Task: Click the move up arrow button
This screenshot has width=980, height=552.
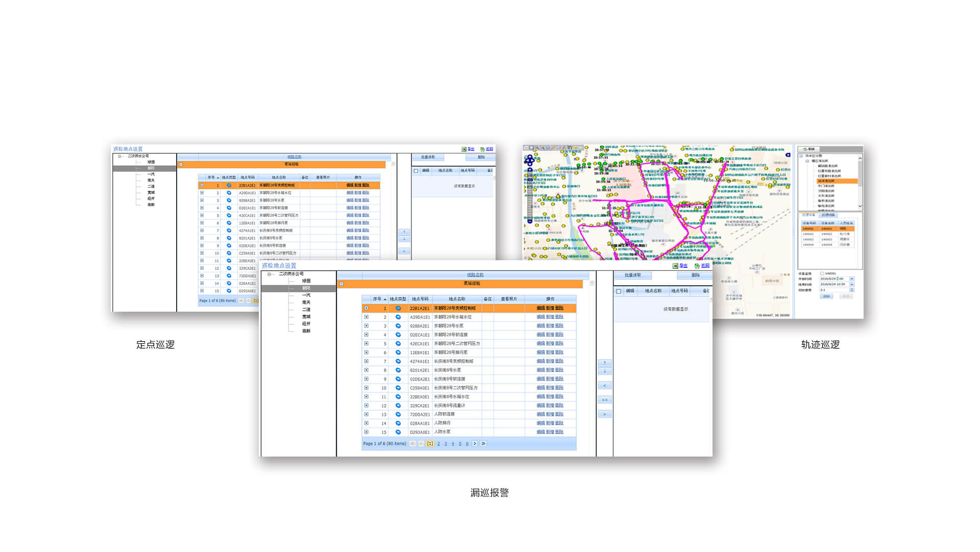Action: 605,363
